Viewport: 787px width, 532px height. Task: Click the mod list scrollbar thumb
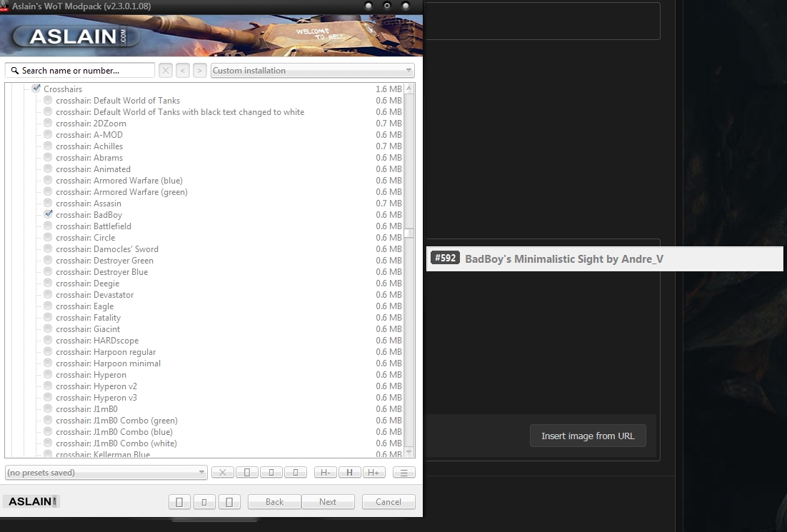[x=409, y=234]
